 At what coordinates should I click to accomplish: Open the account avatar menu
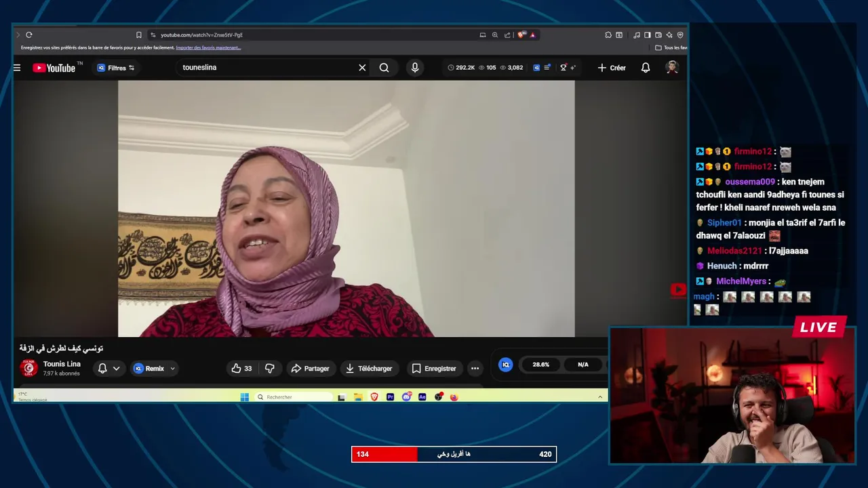pyautogui.click(x=672, y=68)
